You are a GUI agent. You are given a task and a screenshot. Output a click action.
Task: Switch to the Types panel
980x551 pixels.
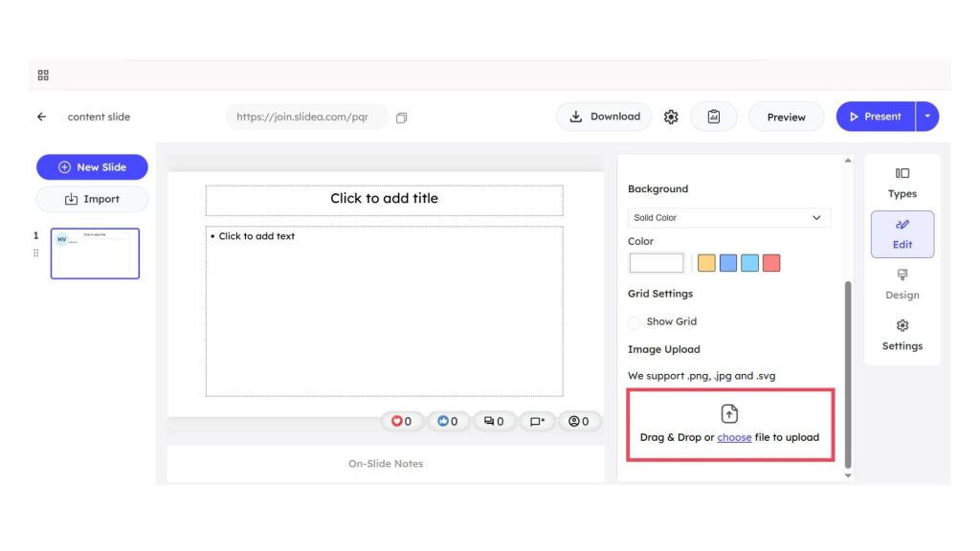pos(902,183)
